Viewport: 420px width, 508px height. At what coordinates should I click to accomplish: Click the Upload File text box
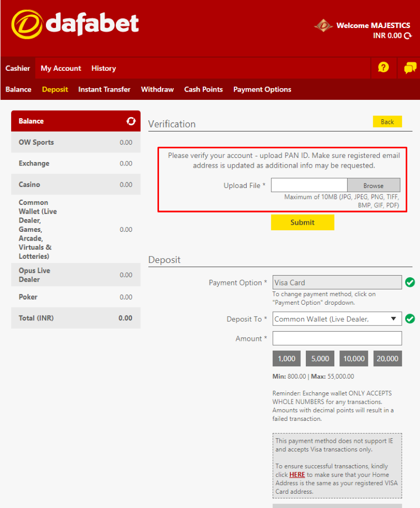(x=309, y=185)
